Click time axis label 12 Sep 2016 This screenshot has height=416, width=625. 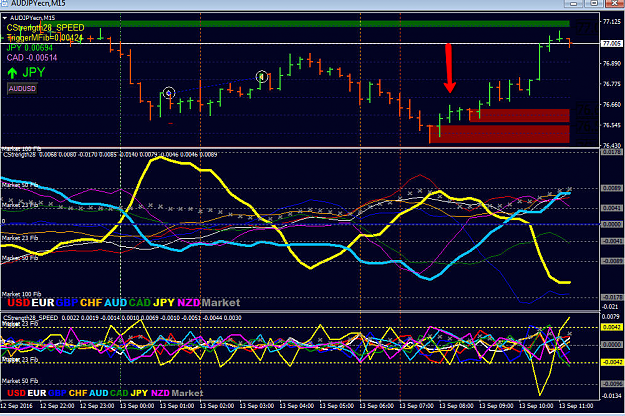[x=17, y=406]
